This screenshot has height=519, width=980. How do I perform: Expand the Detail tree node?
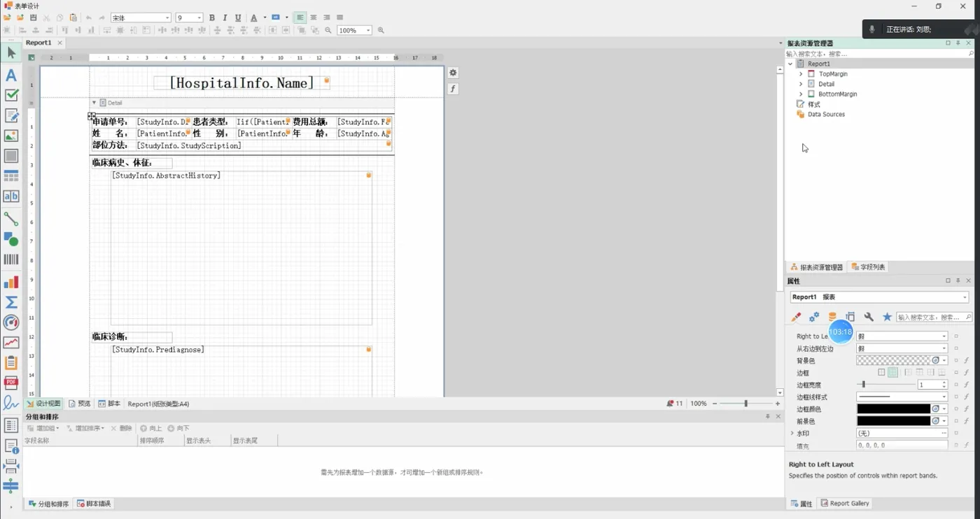(801, 84)
